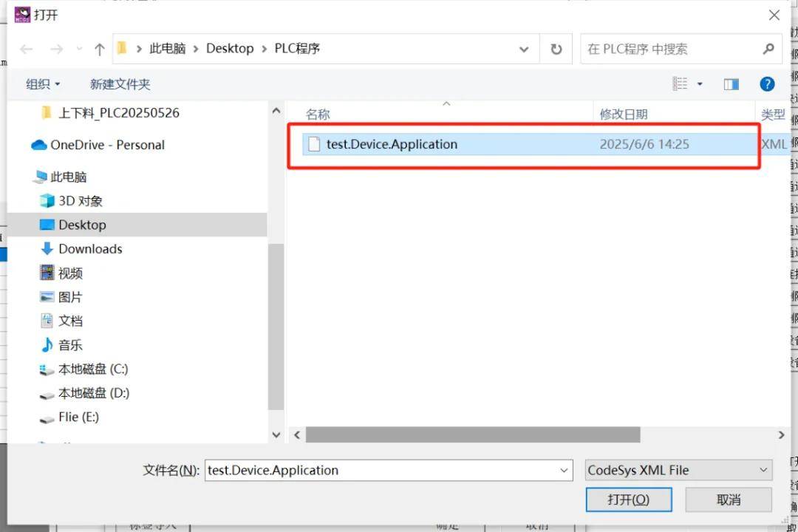The height and width of the screenshot is (532, 798).
Task: Click the refresh icon in address bar
Action: click(x=556, y=50)
